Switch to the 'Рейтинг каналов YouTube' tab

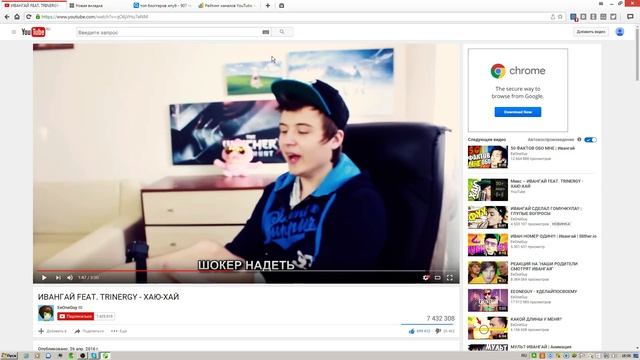tap(227, 6)
